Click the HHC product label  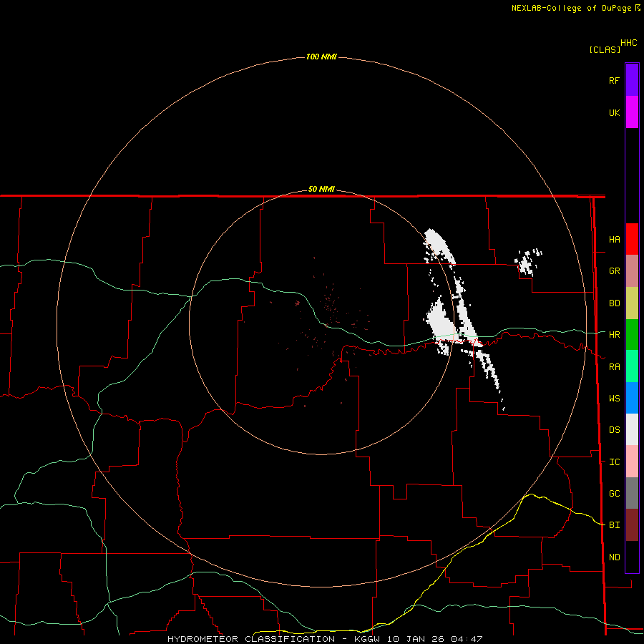628,43
